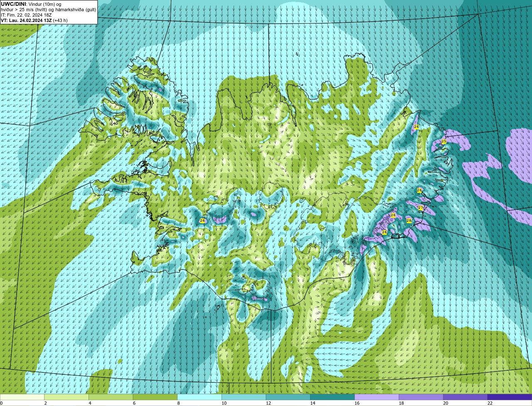Screen dimensions: 532x406
Task: Click the 6–8 m/s olive green legend swatch
Action: [155, 397]
